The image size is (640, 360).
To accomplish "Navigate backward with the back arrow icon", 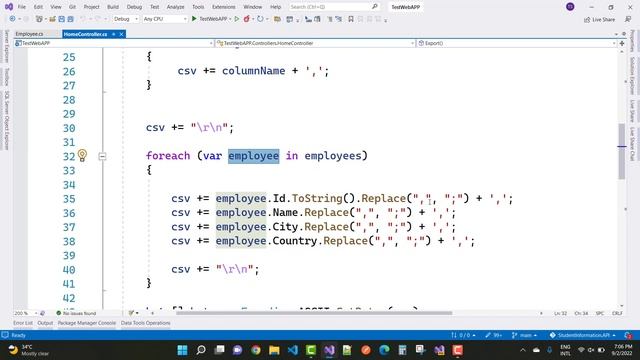I will [x=12, y=19].
